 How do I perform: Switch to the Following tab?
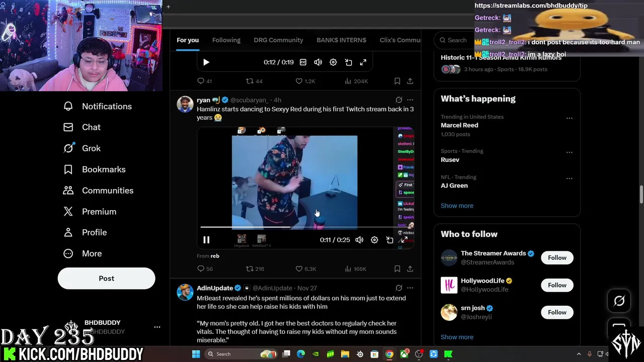(226, 40)
